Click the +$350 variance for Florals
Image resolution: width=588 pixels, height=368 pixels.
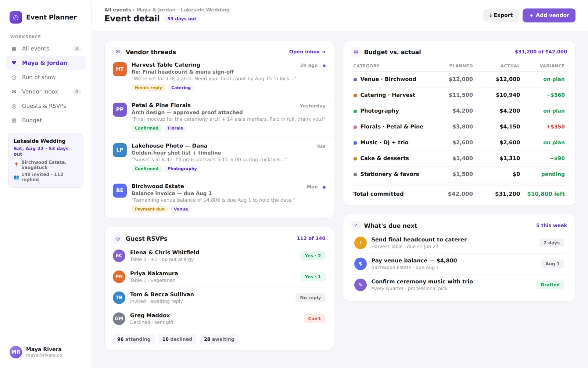pos(555,127)
